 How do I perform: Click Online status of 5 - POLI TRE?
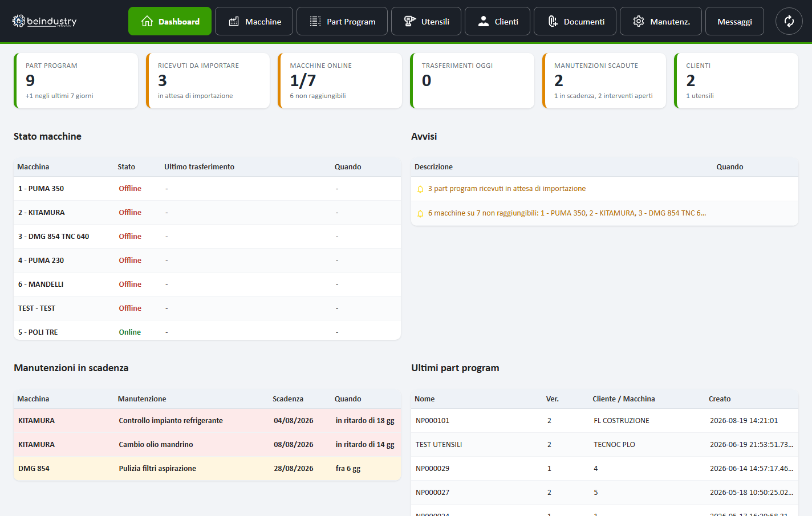tap(129, 332)
